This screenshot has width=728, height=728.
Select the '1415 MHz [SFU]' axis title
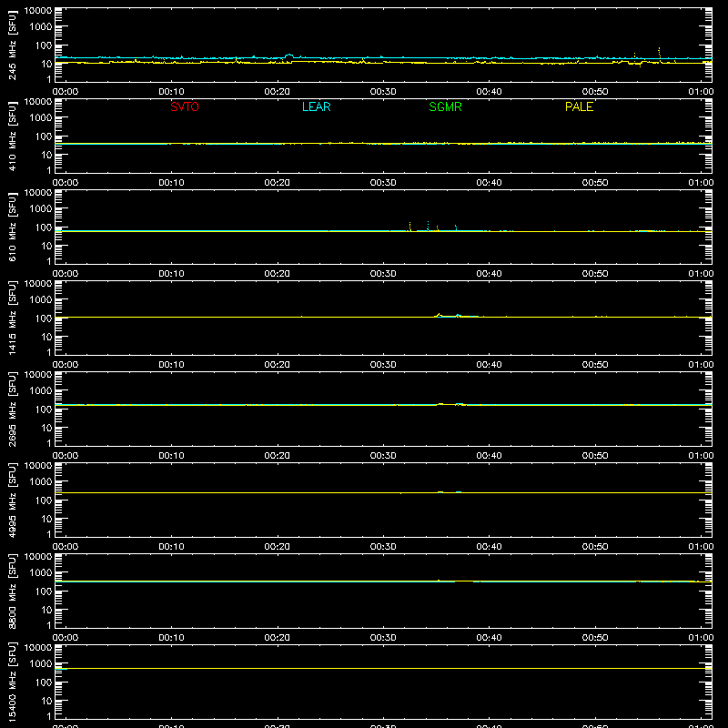coord(13,318)
